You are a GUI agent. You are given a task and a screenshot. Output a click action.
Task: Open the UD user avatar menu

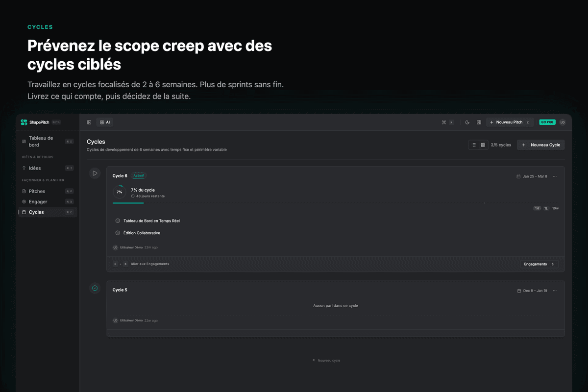tap(563, 122)
